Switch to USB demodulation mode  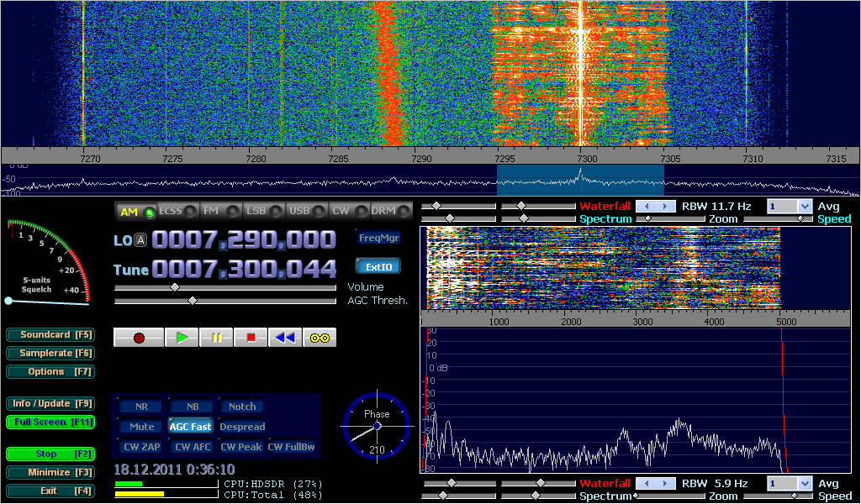(307, 211)
